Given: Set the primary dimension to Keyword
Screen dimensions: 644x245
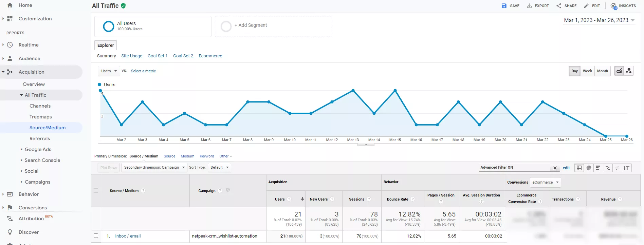Looking at the screenshot, I should [x=207, y=156].
